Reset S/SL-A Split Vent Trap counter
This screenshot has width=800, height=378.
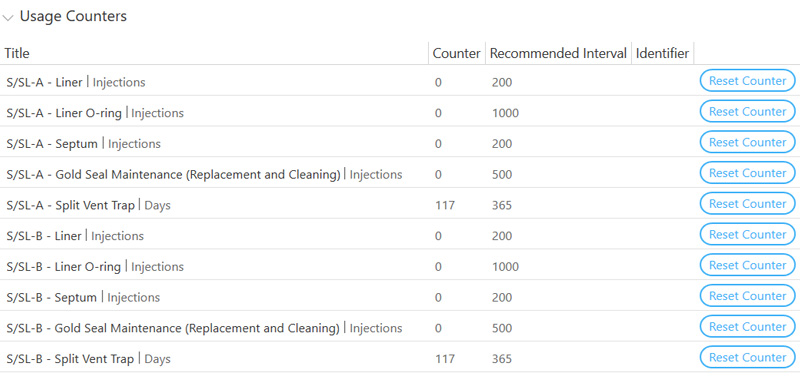point(747,204)
